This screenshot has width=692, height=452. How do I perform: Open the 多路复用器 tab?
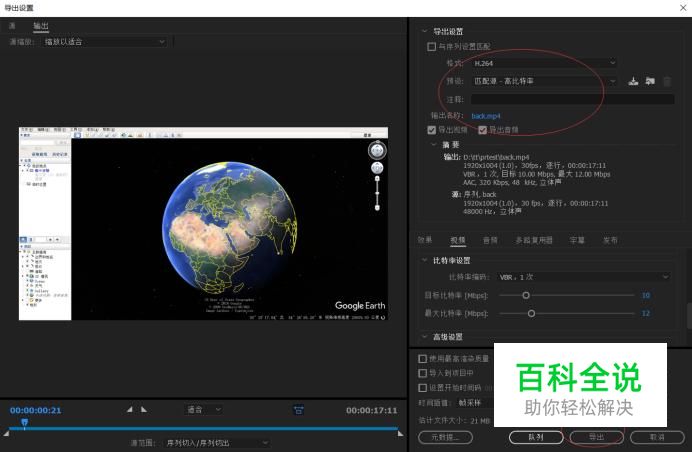click(x=534, y=240)
